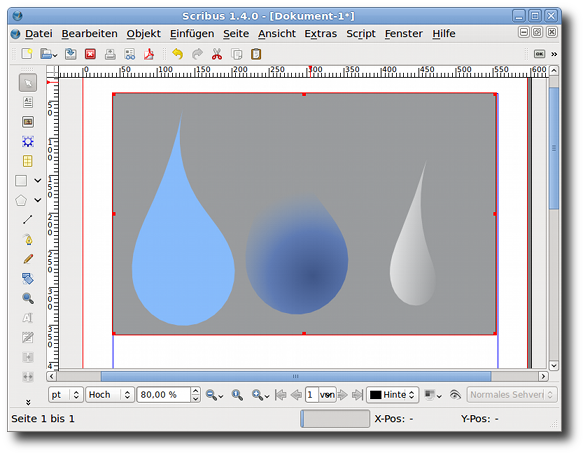Click the Cut scissors icon
Viewport: 585px width, 455px height.
[x=217, y=54]
